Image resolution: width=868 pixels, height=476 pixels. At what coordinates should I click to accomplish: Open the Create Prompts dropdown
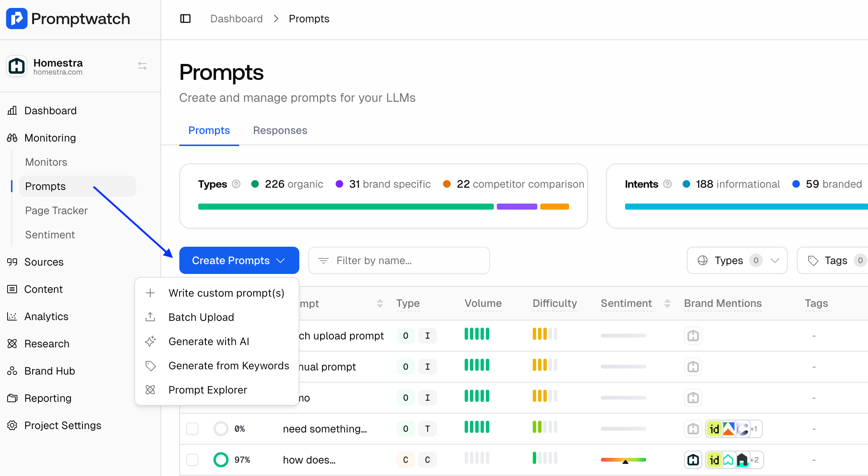tap(239, 260)
